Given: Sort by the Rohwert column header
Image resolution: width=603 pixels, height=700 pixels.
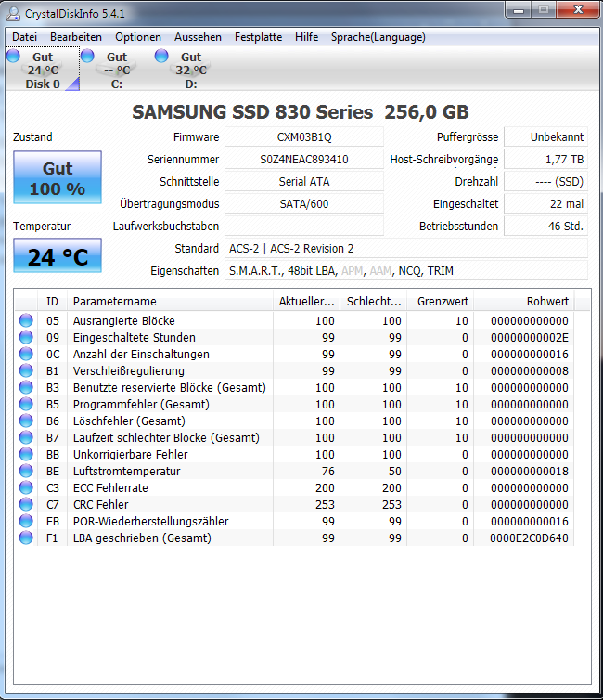Looking at the screenshot, I should [524, 302].
